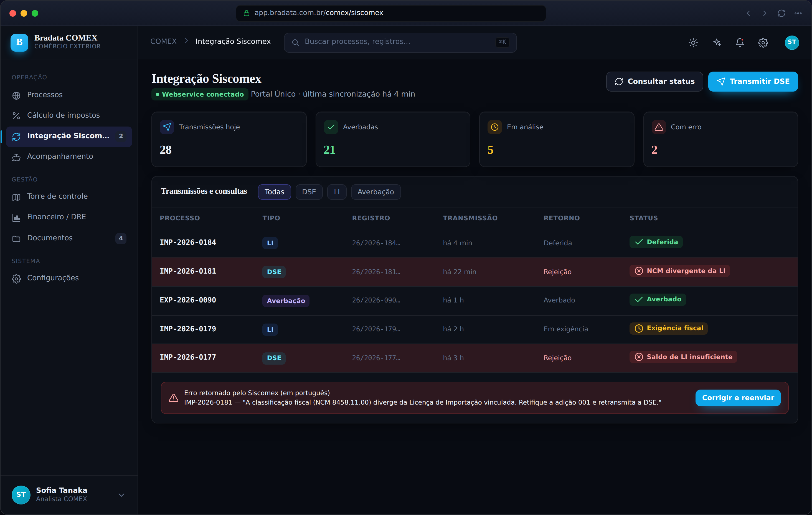Click the Averbação type tag on EXP-2026-0090
The width and height of the screenshot is (812, 515).
pyautogui.click(x=286, y=301)
